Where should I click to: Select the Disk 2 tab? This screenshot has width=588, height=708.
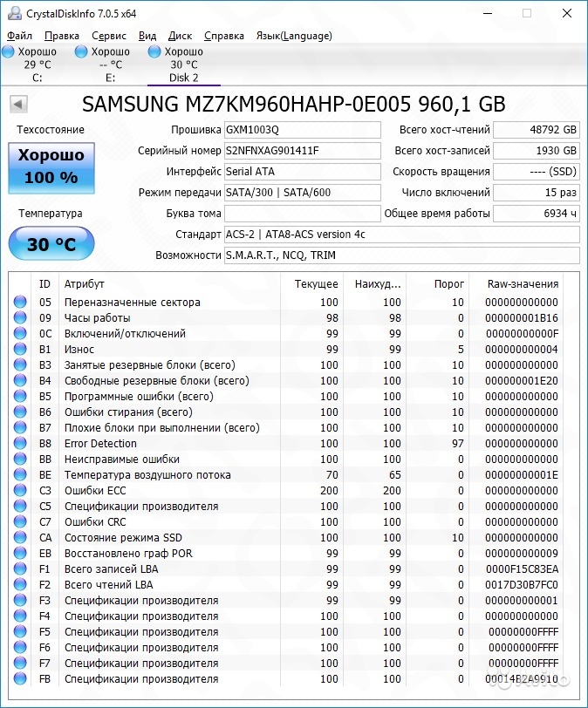pos(184,65)
